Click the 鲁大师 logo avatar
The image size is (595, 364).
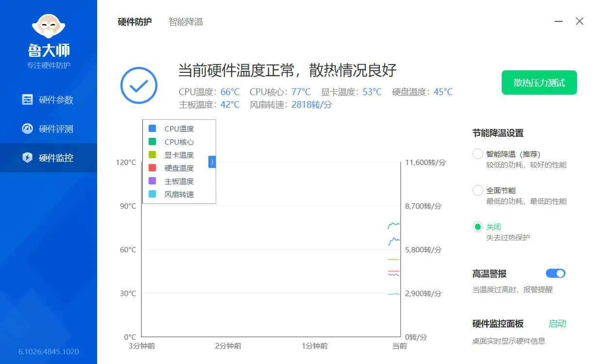tap(49, 26)
